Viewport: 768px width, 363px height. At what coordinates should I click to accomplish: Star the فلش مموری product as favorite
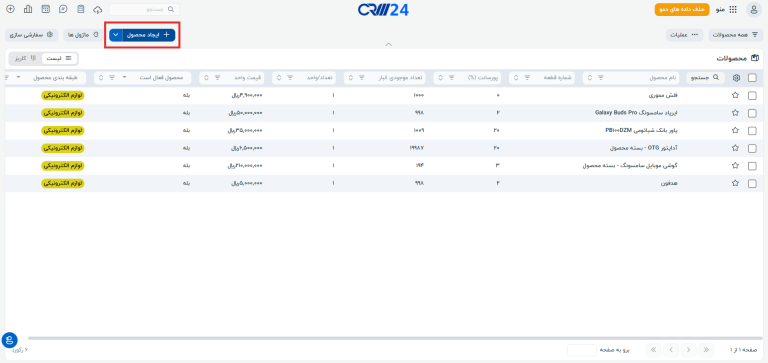pyautogui.click(x=735, y=96)
